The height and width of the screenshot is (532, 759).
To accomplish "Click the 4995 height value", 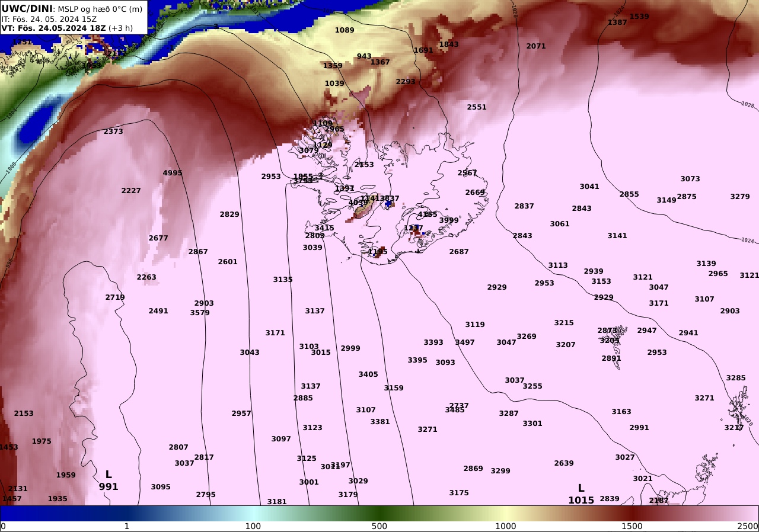I will 173,173.
